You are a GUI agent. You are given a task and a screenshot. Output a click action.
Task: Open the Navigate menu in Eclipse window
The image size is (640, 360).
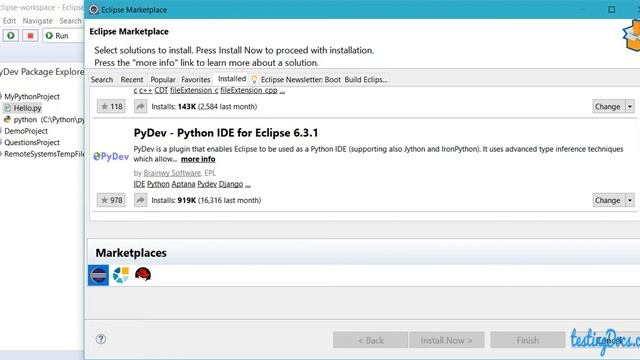coord(38,20)
